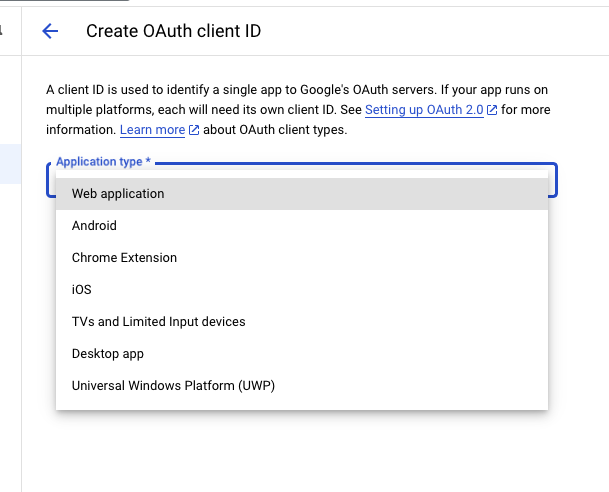This screenshot has height=492, width=609.
Task: Pick the Chrome Extension option
Action: click(x=302, y=258)
